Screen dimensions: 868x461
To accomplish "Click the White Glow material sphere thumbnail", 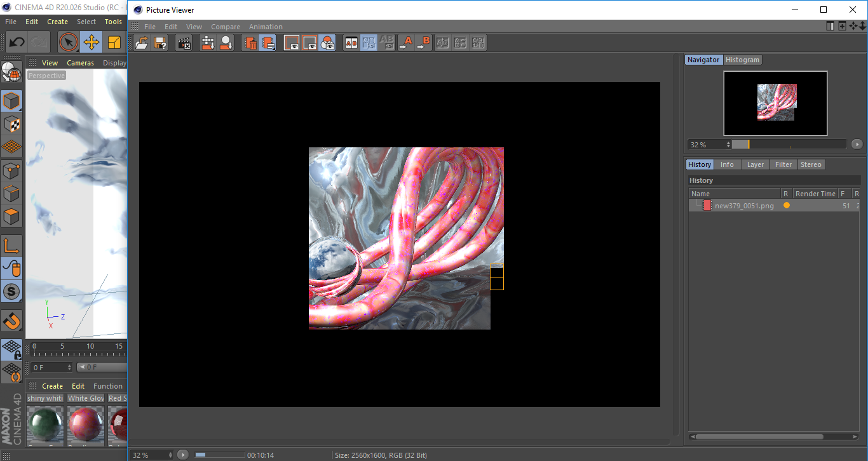I will [x=86, y=425].
